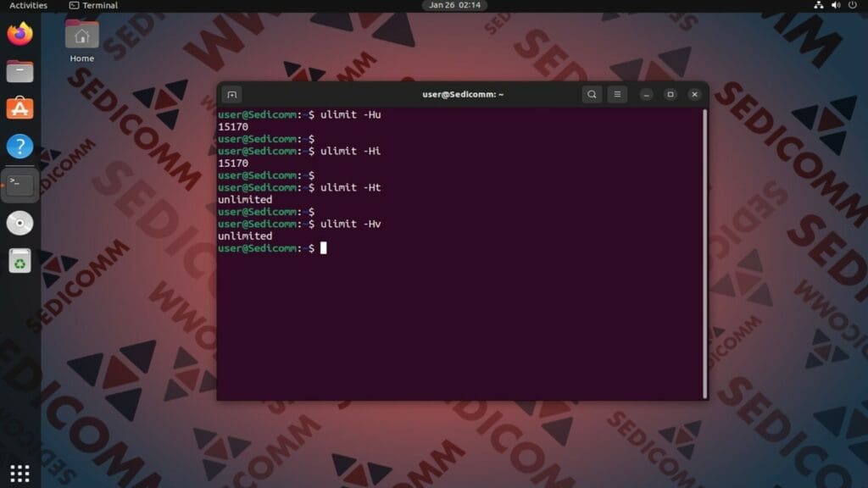Open the terminal search tool
Viewport: 868px width, 488px height.
pyautogui.click(x=592, y=94)
